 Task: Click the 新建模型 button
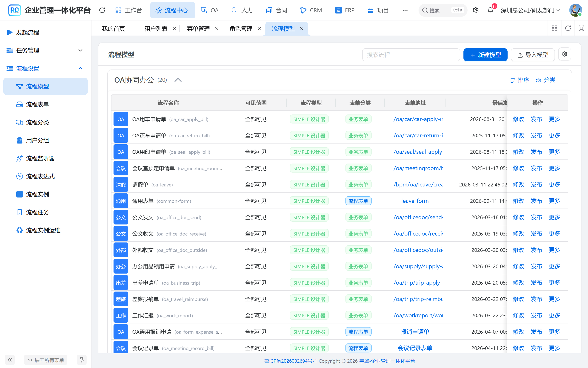(485, 55)
